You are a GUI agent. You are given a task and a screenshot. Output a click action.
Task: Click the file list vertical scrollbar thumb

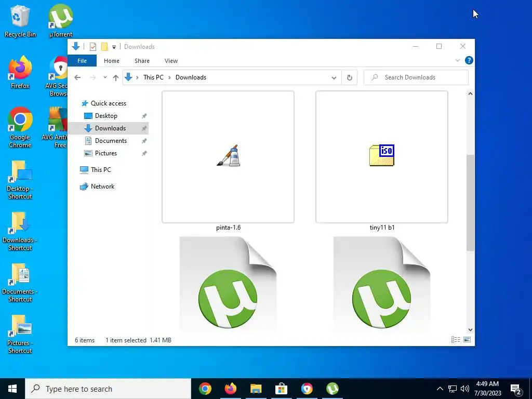click(x=470, y=203)
